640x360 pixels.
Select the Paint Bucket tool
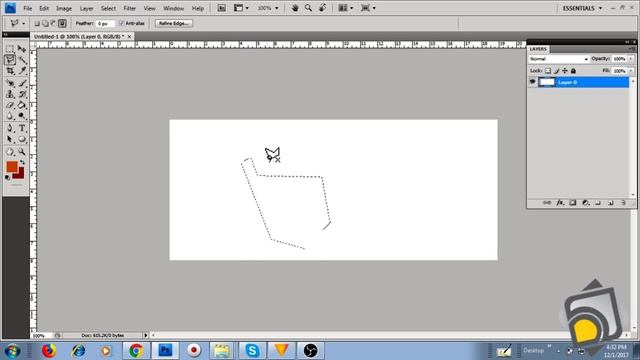coord(22,105)
